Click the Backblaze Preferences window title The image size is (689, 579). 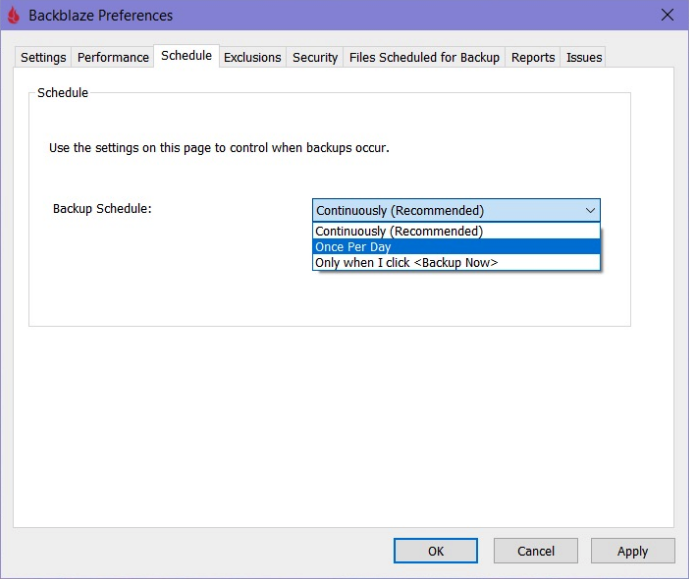tap(101, 15)
